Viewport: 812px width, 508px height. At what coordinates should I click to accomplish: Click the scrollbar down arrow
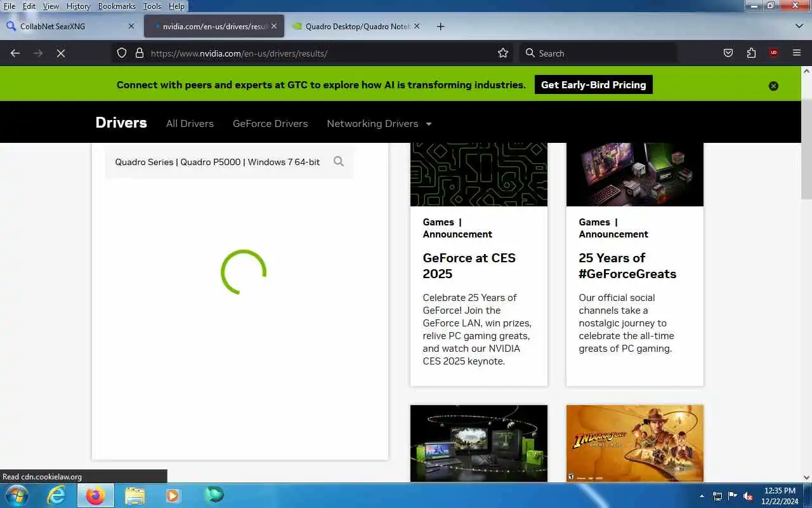click(x=806, y=477)
